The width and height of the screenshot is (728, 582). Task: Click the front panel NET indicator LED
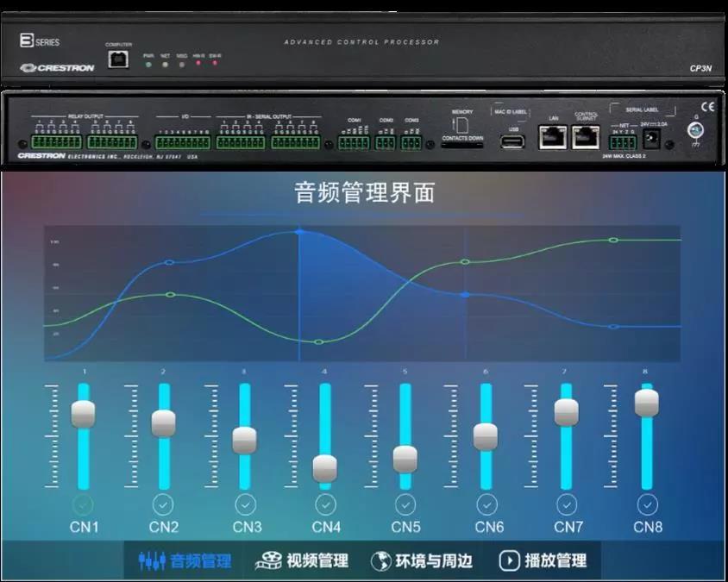[x=166, y=65]
